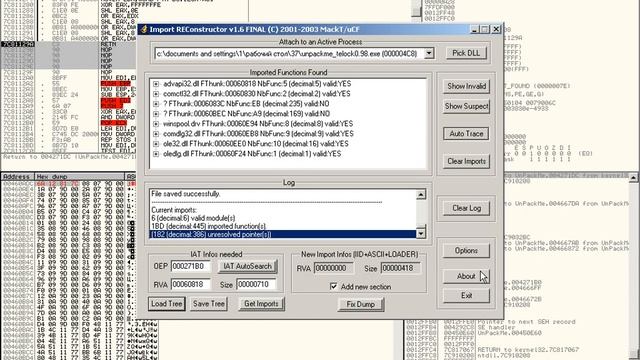This screenshot has height=360, width=640.
Task: Click the Get Imports button
Action: pos(261,304)
